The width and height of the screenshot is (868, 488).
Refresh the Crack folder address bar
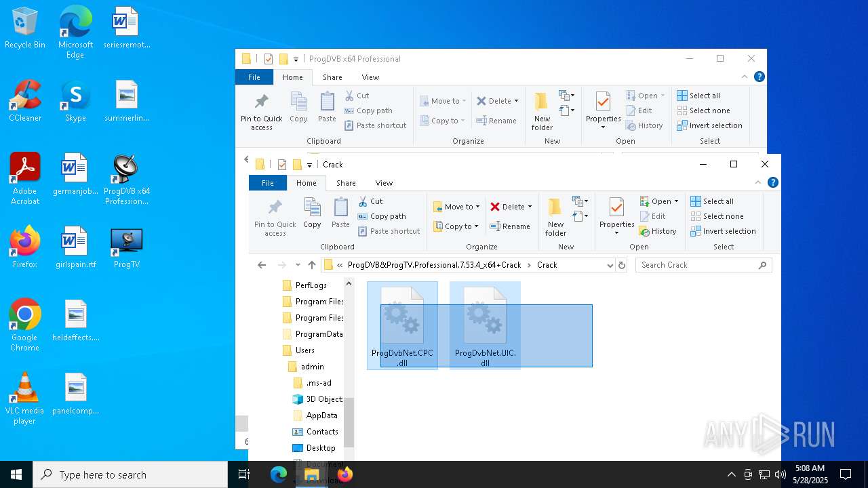[x=622, y=265]
